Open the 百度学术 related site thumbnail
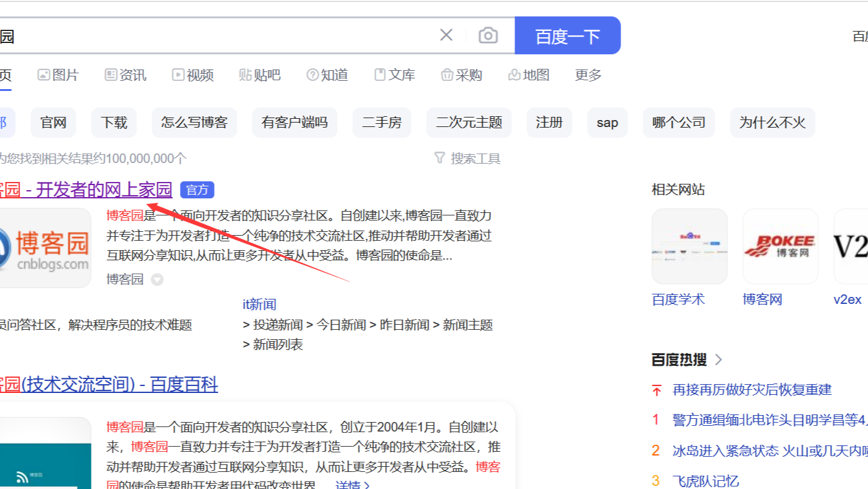Screen dimensions: 868x489 coord(689,246)
